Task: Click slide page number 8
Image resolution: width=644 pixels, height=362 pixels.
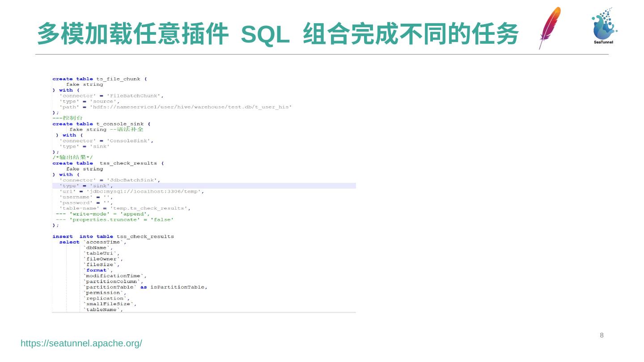Action: [x=602, y=335]
